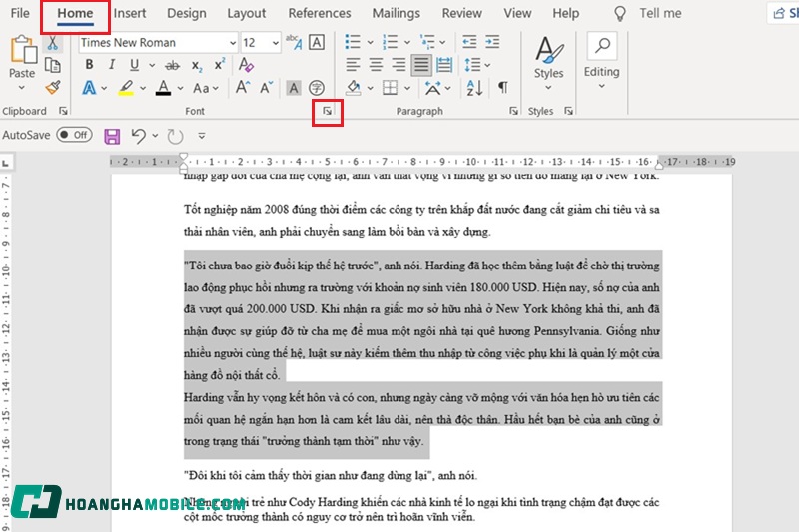Viewport: 799px width, 532px height.
Task: Switch to the Insert tab
Action: 130,13
